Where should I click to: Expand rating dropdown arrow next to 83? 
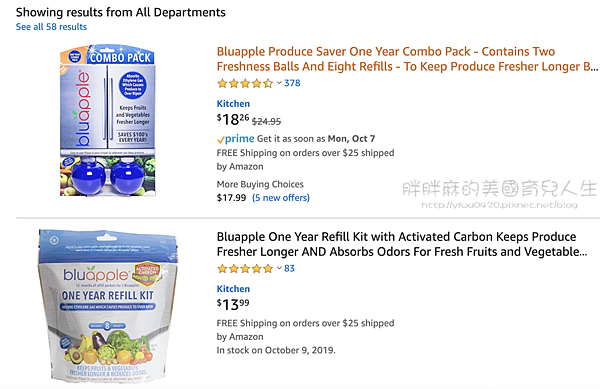click(x=279, y=268)
